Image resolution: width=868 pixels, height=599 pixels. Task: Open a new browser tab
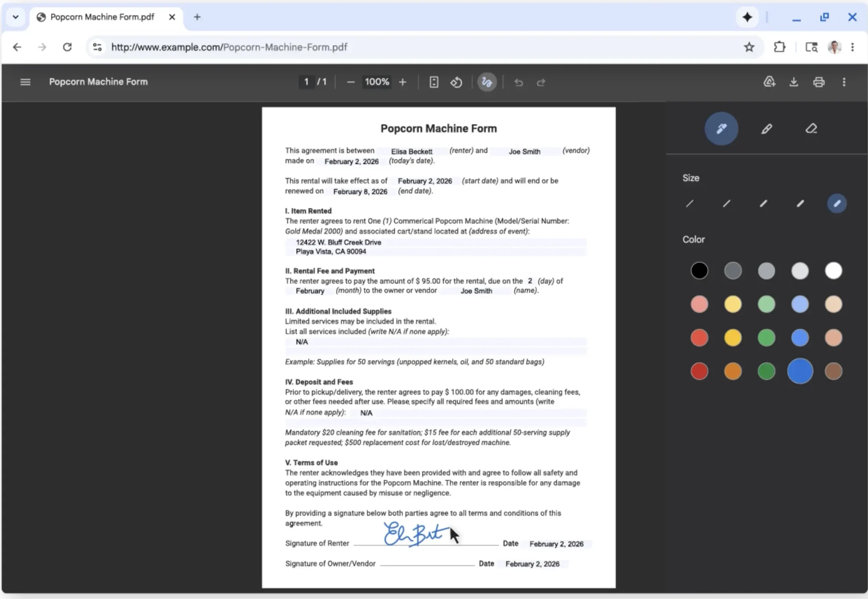pos(197,17)
